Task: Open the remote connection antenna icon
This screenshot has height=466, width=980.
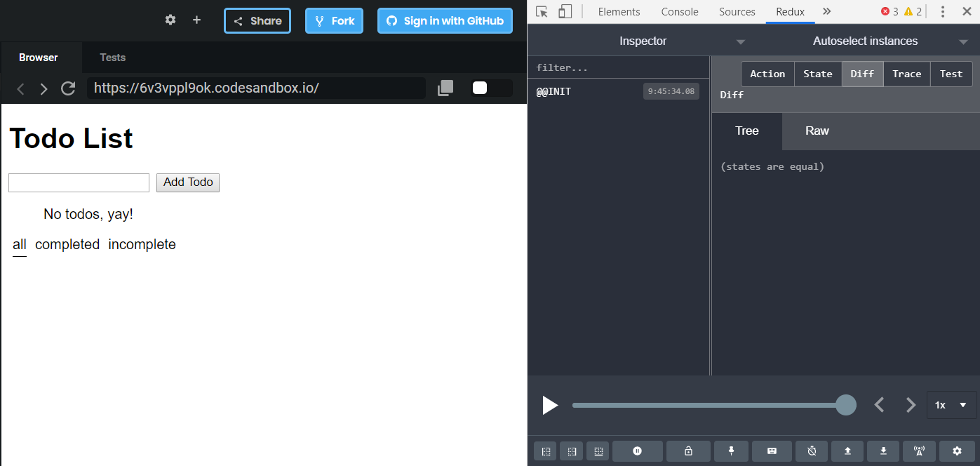Action: 919,451
